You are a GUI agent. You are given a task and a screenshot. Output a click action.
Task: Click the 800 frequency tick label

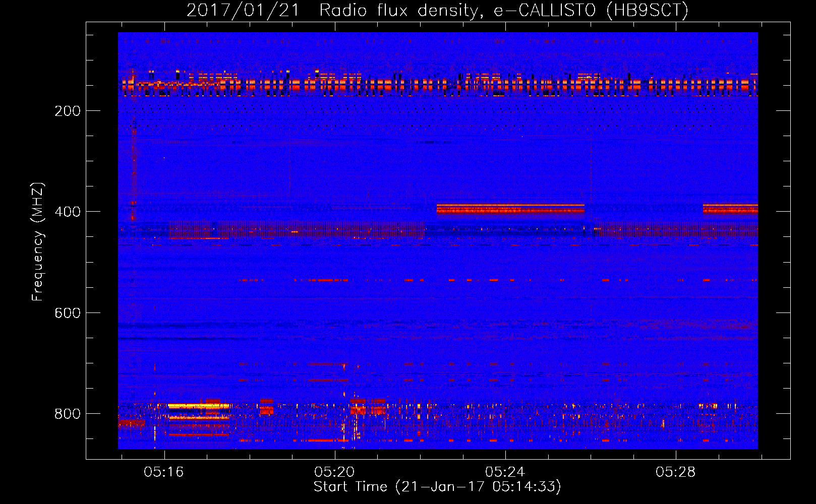(x=68, y=414)
